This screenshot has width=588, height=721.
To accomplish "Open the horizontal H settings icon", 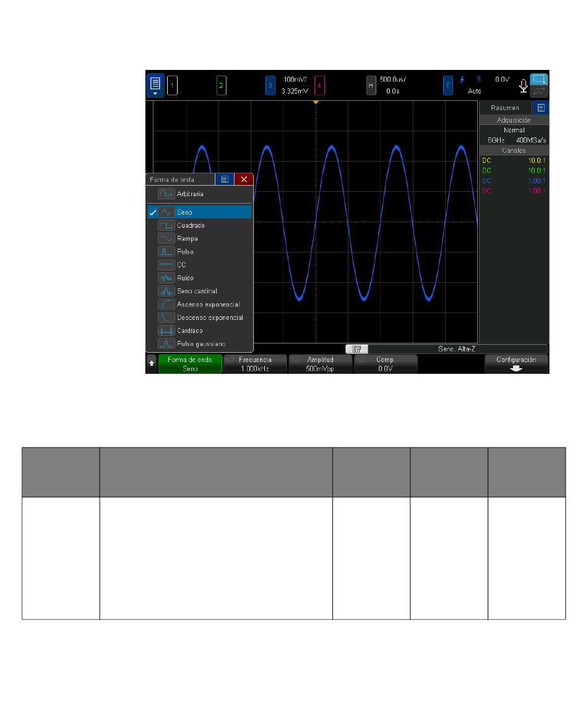I will click(371, 85).
